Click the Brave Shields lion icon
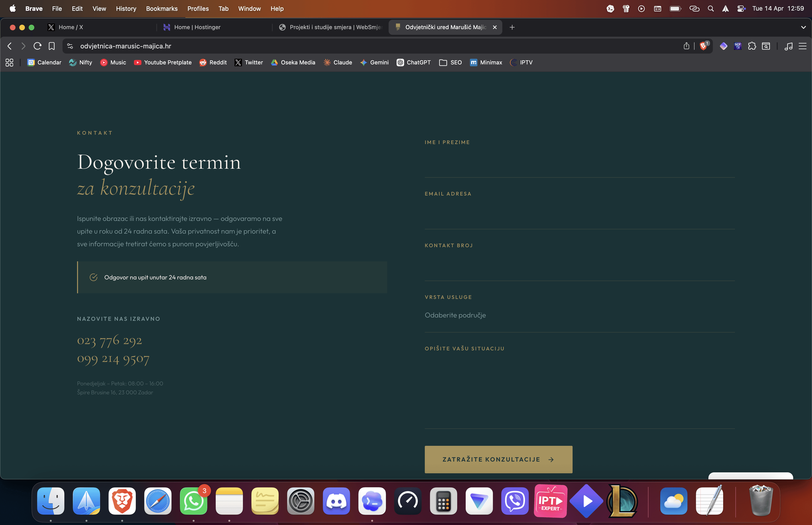 click(x=703, y=46)
